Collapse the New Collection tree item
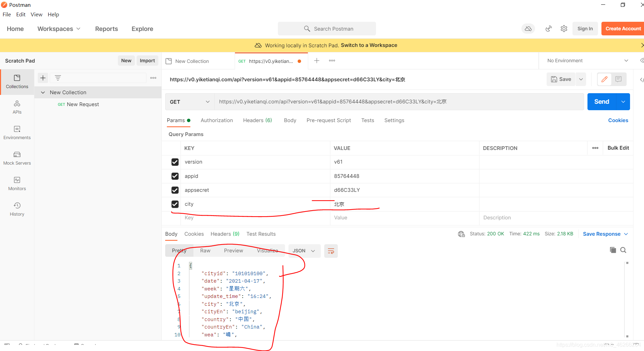Viewport: 644px width, 351px height. tap(43, 93)
